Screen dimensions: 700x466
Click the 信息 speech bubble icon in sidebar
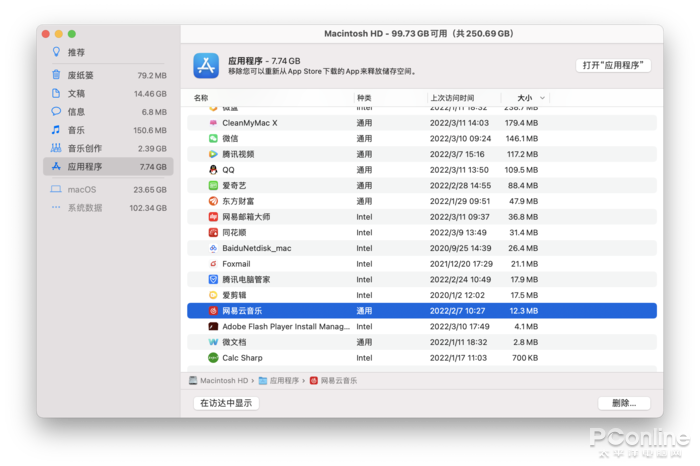(56, 111)
